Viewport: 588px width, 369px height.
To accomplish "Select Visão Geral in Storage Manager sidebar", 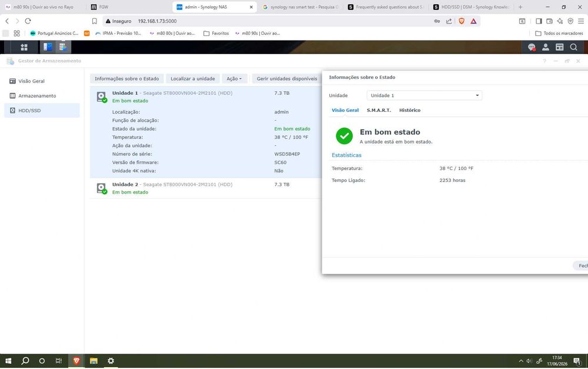I will pyautogui.click(x=42, y=81).
